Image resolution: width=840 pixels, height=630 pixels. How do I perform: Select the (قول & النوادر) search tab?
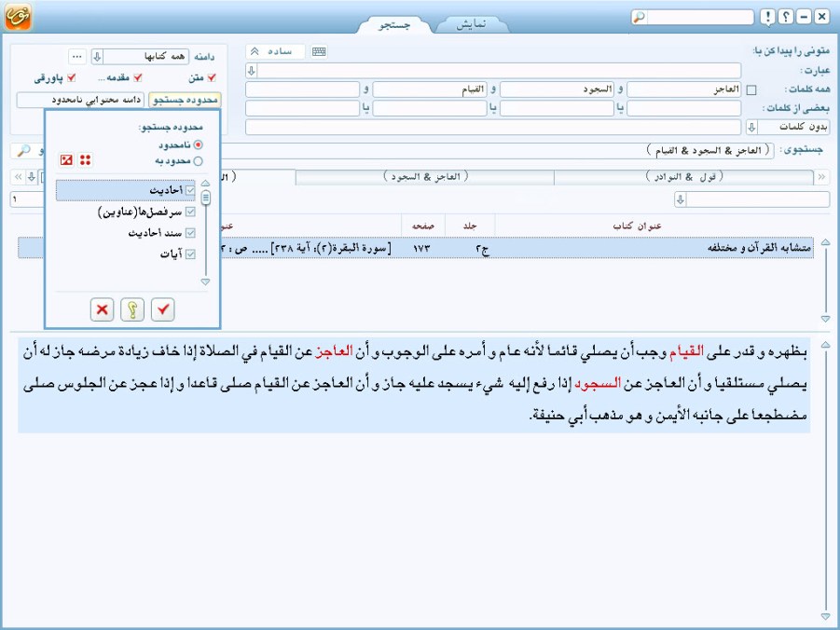(684, 177)
